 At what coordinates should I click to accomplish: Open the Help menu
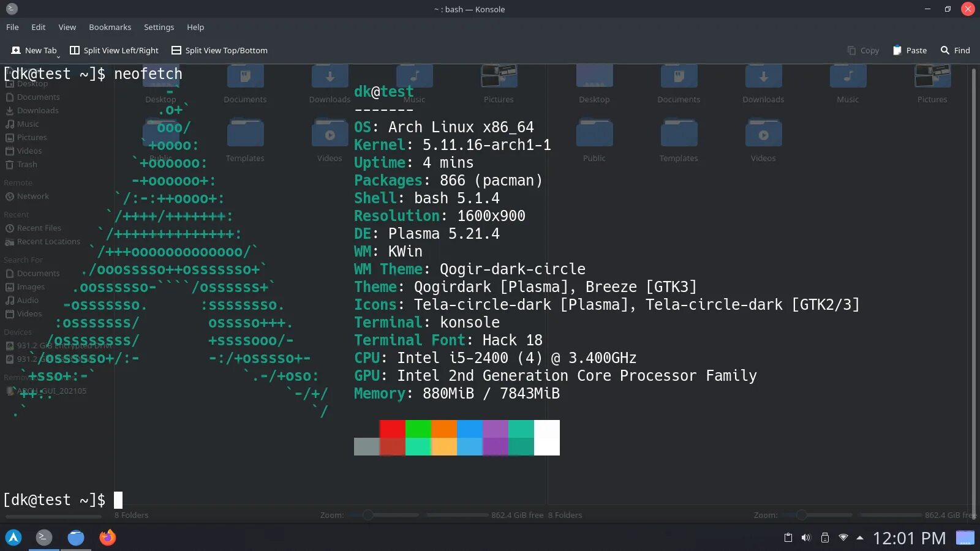(195, 27)
